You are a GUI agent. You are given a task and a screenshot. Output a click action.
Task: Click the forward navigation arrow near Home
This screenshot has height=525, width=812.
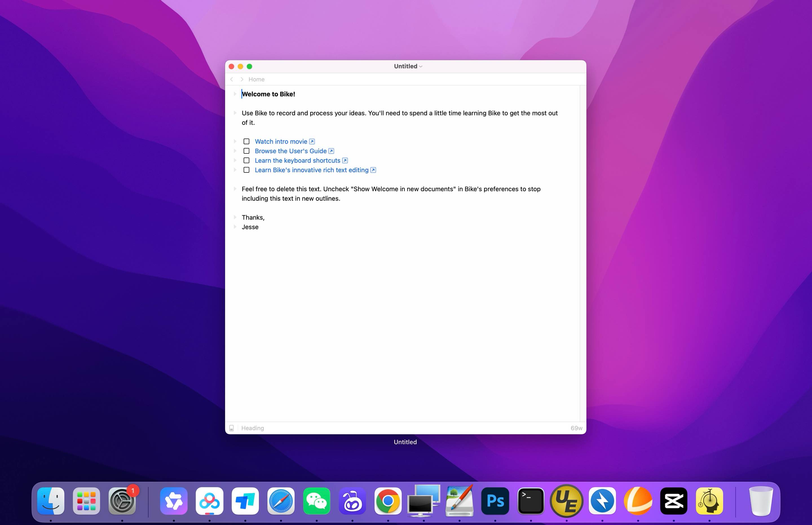click(242, 79)
